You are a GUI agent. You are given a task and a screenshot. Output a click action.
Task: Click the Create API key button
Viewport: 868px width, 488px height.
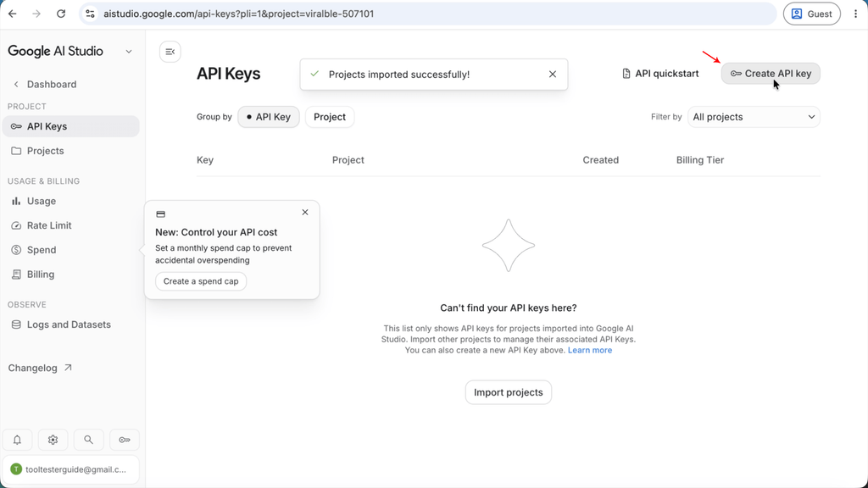coord(770,74)
